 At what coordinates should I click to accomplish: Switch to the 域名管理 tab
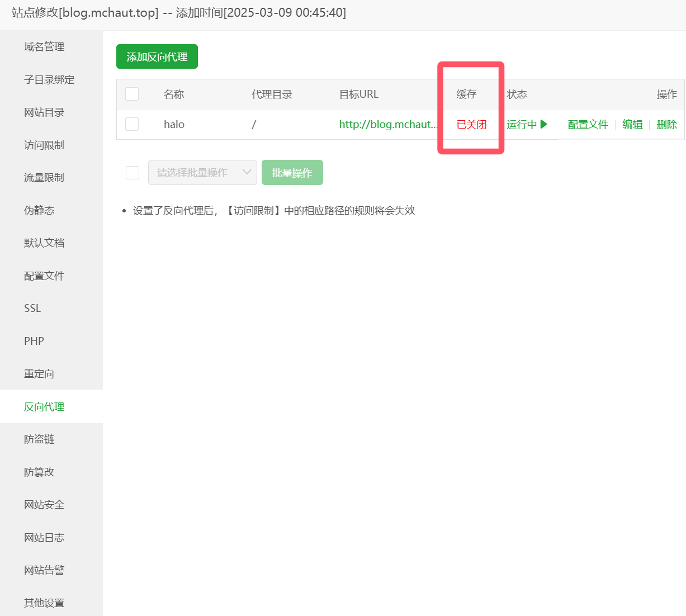[x=44, y=47]
